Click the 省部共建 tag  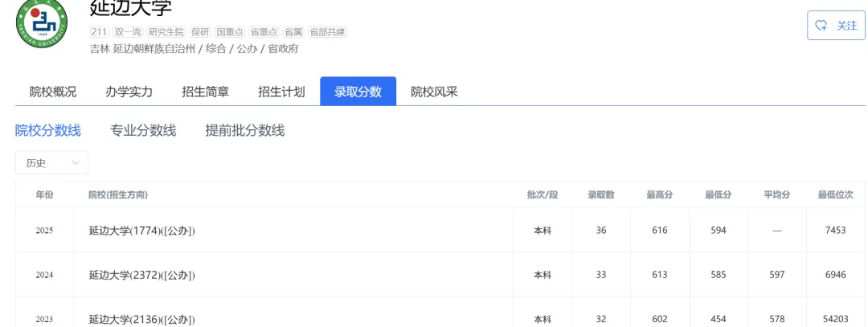(x=327, y=32)
